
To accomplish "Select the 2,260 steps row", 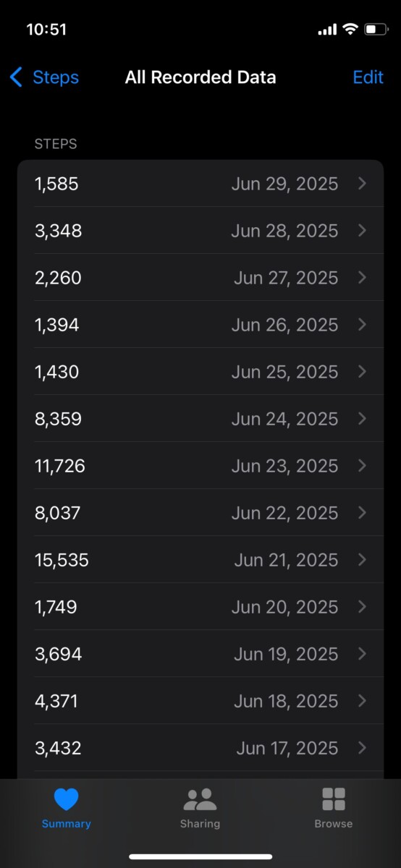I will 200,278.
